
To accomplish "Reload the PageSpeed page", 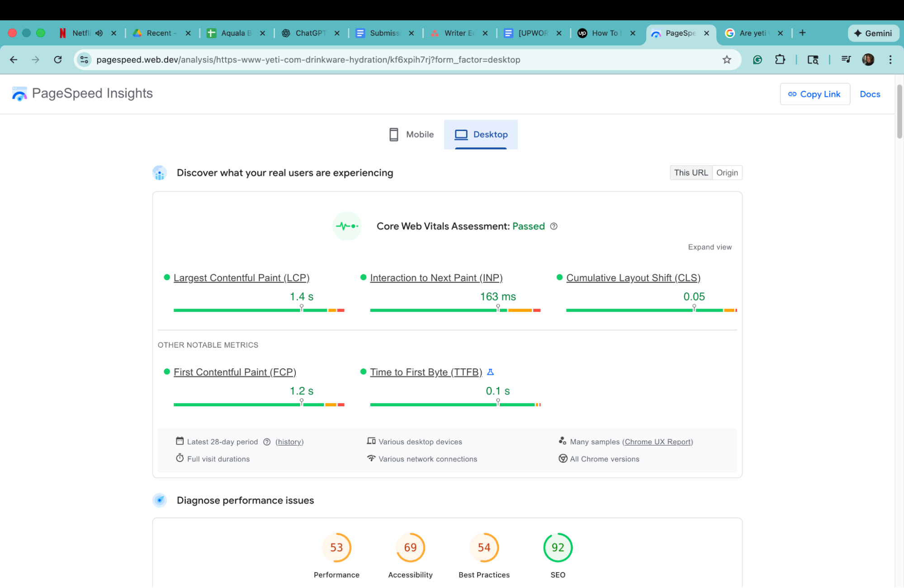I will click(x=57, y=60).
